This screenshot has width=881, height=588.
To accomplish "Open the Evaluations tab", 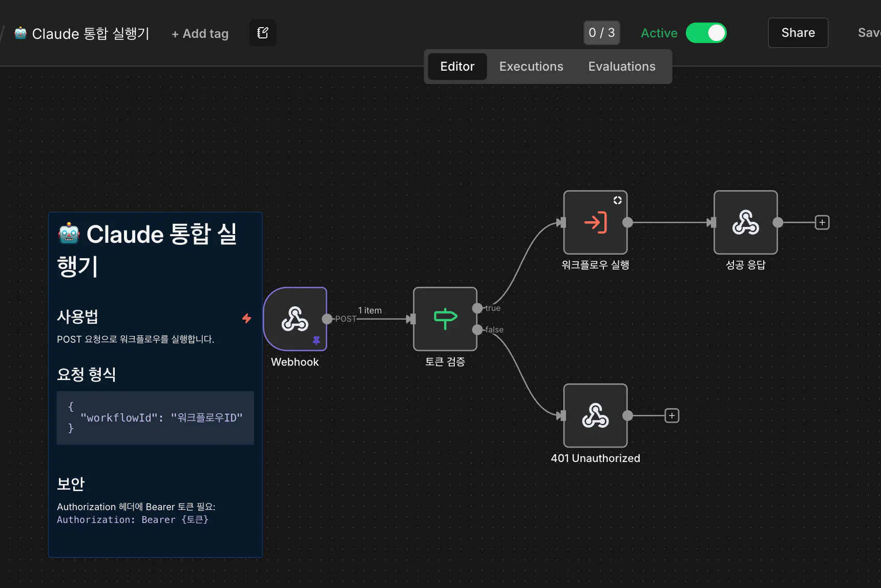I will tap(622, 67).
